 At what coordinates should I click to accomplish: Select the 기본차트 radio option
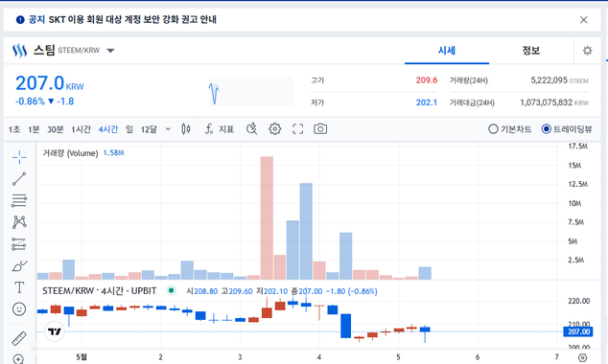510,129
